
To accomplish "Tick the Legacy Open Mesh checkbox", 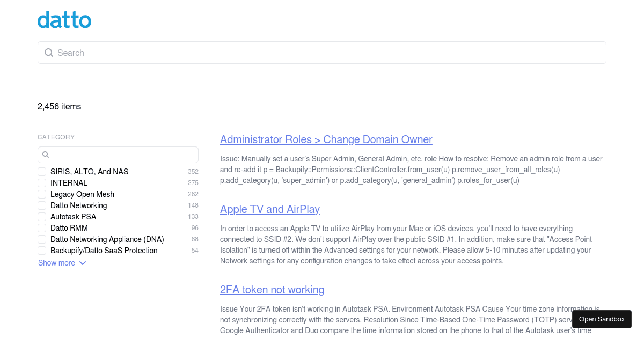I will click(42, 194).
